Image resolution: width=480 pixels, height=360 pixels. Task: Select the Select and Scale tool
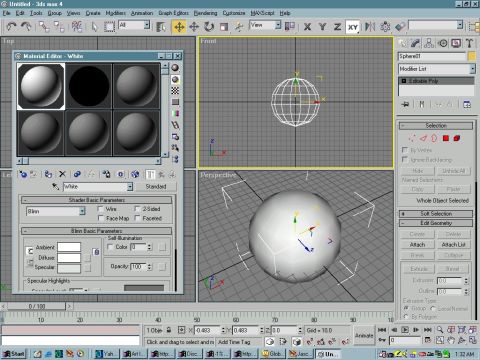[x=224, y=27]
